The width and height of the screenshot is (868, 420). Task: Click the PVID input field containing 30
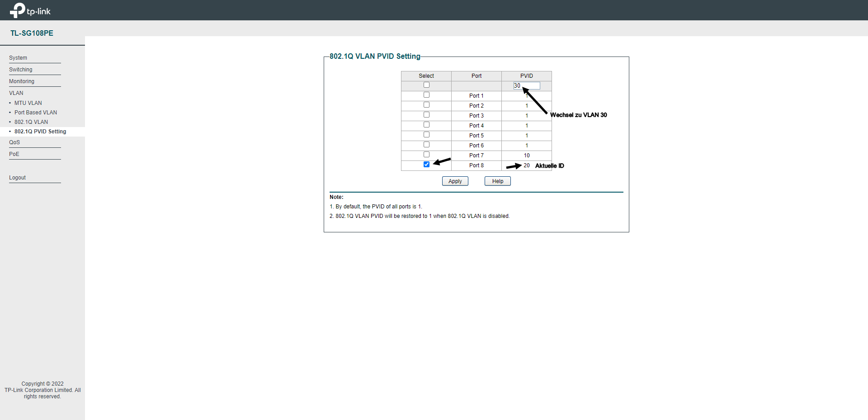[527, 86]
